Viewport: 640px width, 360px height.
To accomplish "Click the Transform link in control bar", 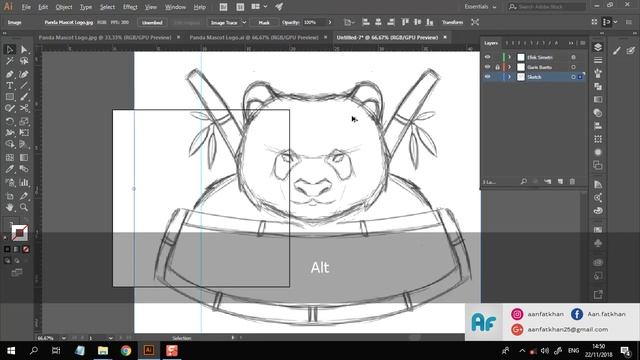I will coord(453,22).
